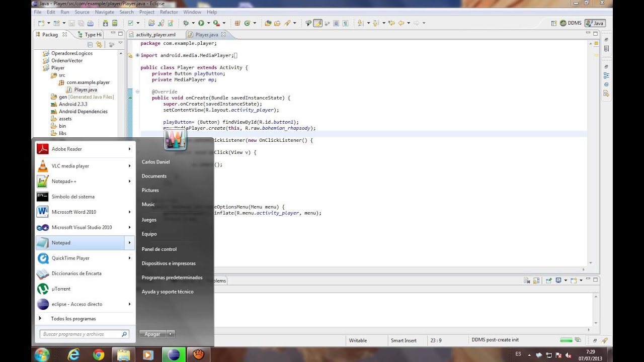Click the Buscar programas y archivos search box

tap(84, 334)
